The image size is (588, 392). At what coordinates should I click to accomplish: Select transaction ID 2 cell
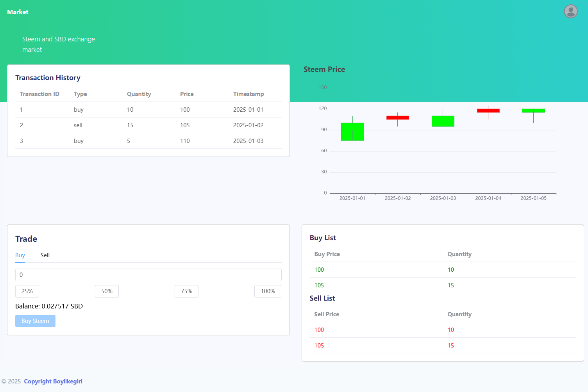pyautogui.click(x=21, y=125)
